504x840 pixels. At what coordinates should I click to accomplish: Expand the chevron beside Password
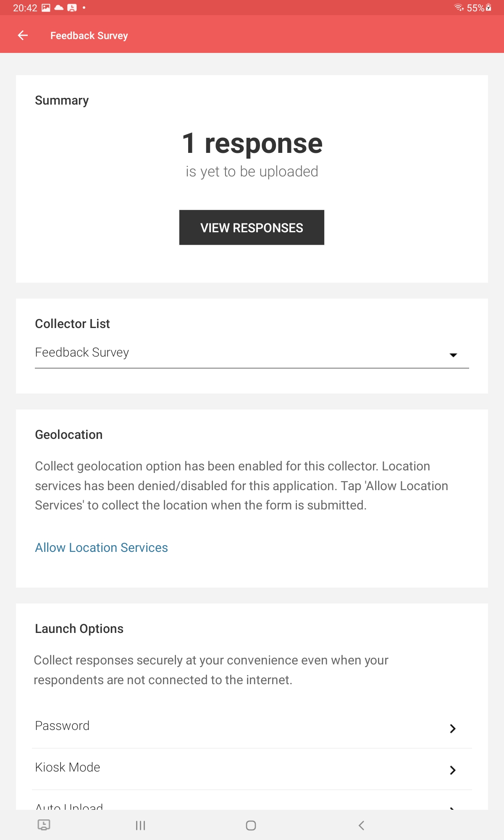click(452, 728)
